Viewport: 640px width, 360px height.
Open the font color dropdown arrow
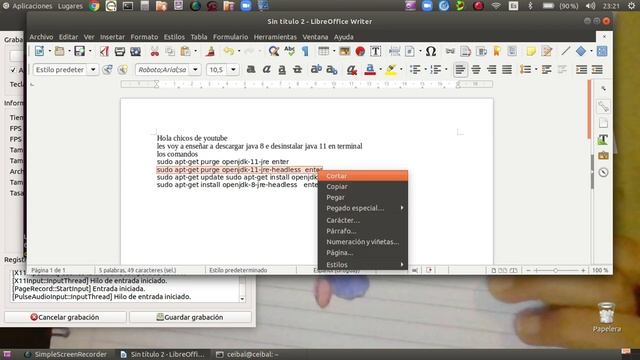pos(380,70)
